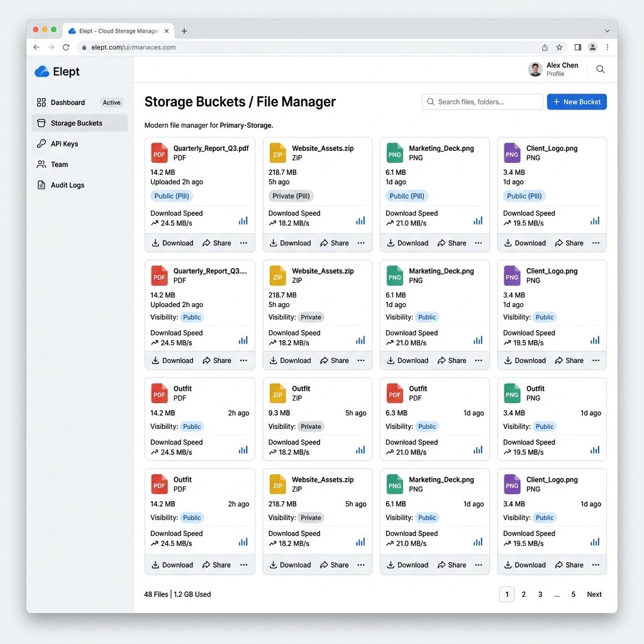Click the Next pagination link

coord(594,594)
